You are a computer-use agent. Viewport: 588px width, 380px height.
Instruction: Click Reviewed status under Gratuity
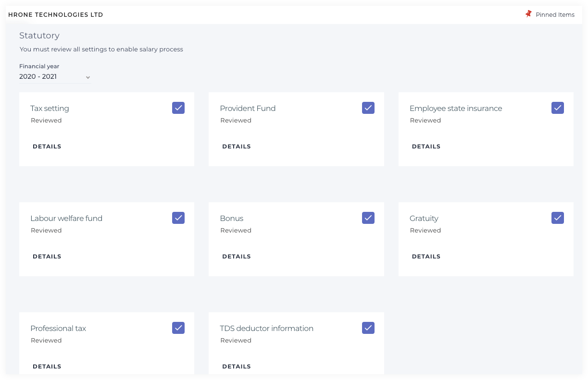click(425, 231)
